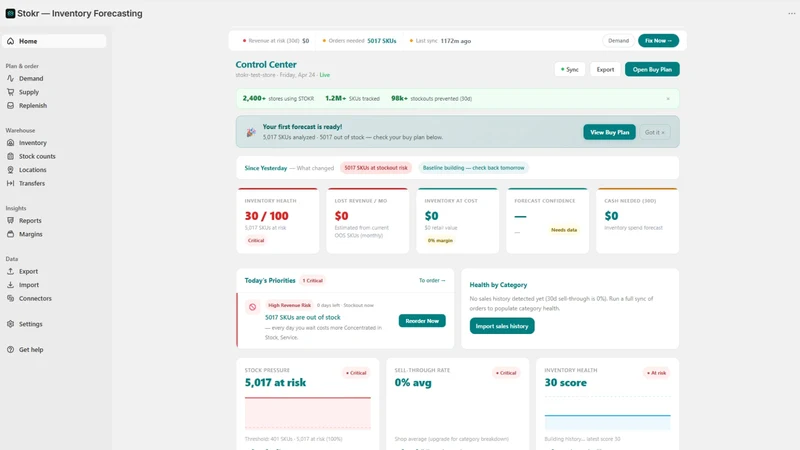The height and width of the screenshot is (450, 800).
Task: Open the Supply page
Action: (29, 92)
